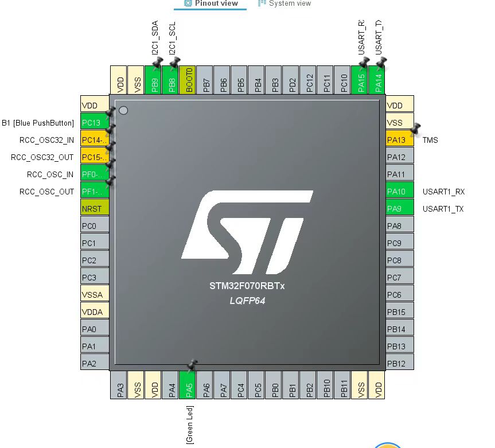Select the PB12 pin
The width and height of the screenshot is (495, 448).
[x=400, y=362]
